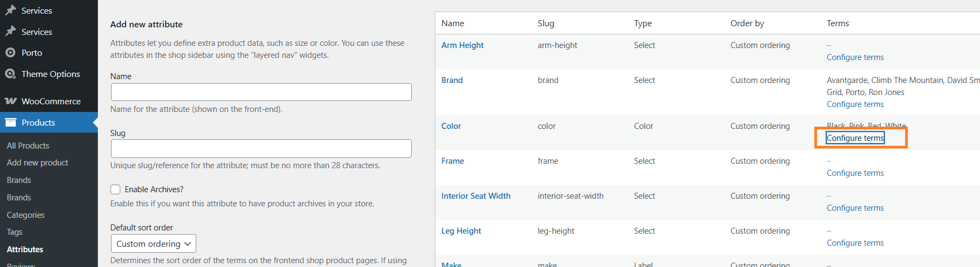Open the Brand attribute link

point(452,80)
